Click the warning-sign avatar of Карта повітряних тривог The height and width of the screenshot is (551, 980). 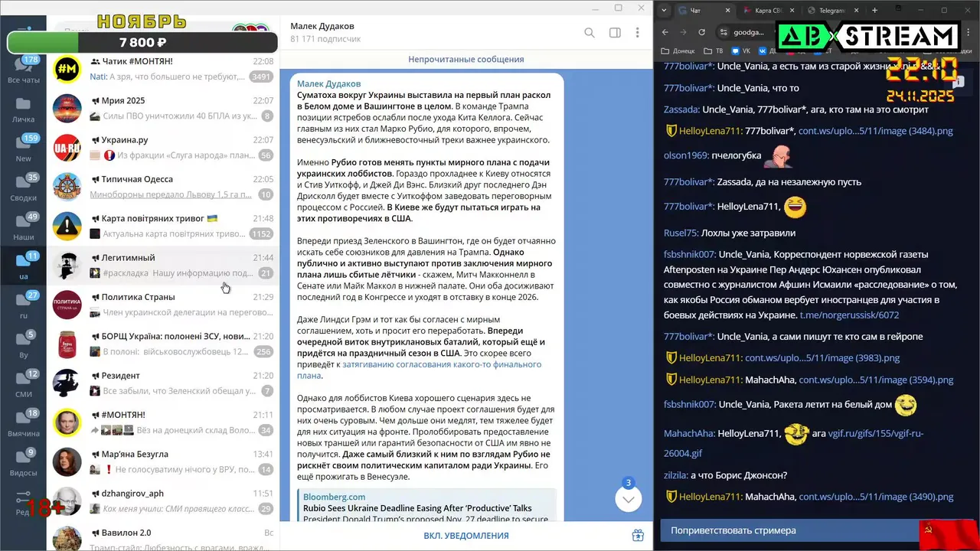[x=67, y=226]
